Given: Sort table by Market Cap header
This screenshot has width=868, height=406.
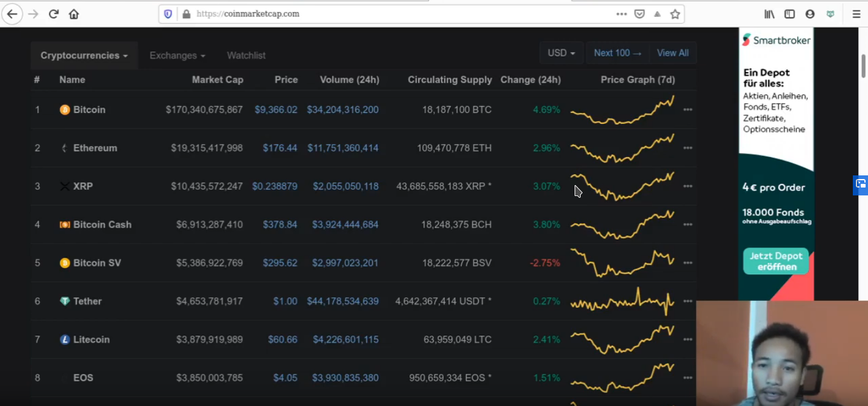Looking at the screenshot, I should point(218,80).
